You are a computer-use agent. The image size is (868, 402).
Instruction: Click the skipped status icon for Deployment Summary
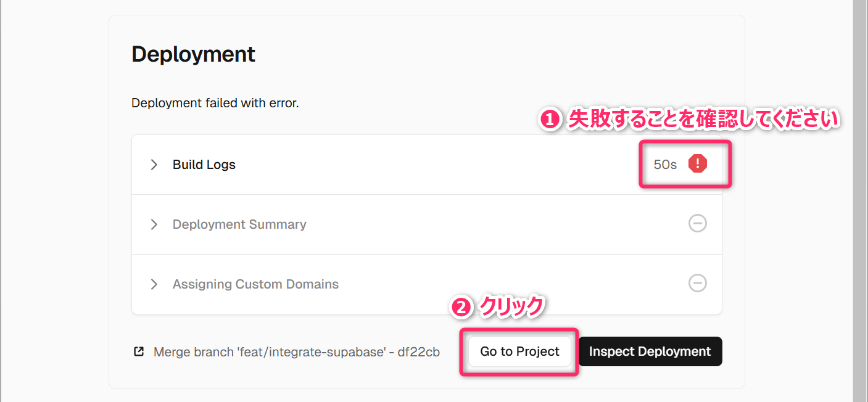pos(697,223)
